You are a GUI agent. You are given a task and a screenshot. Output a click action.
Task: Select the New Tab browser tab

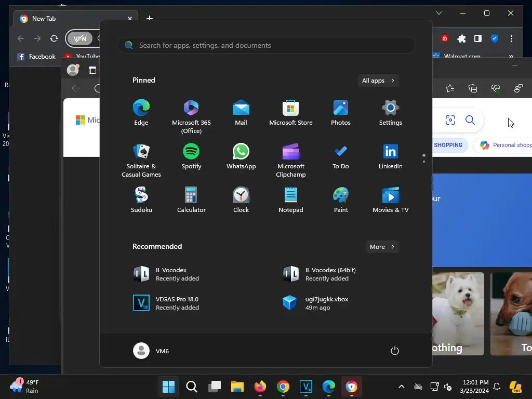tap(75, 19)
